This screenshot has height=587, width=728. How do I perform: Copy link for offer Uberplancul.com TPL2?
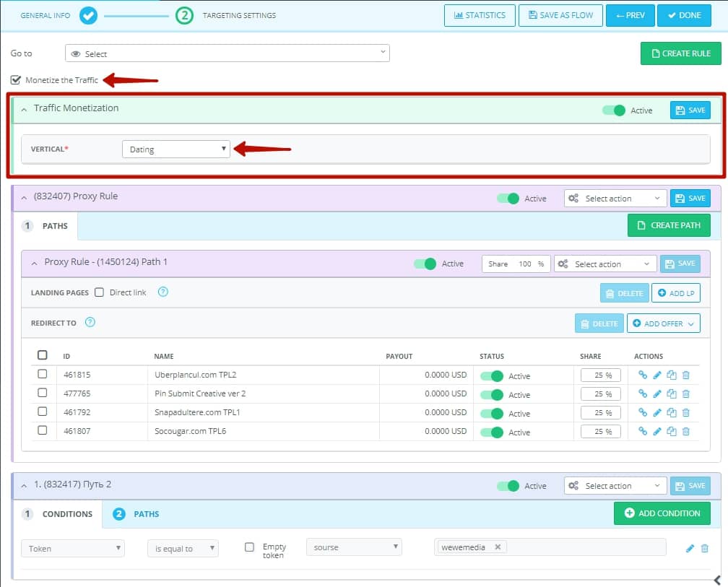tap(643, 375)
